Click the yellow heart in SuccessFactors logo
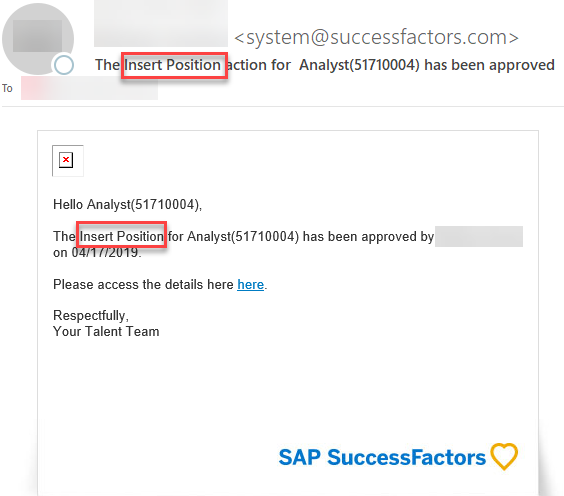 click(x=504, y=456)
